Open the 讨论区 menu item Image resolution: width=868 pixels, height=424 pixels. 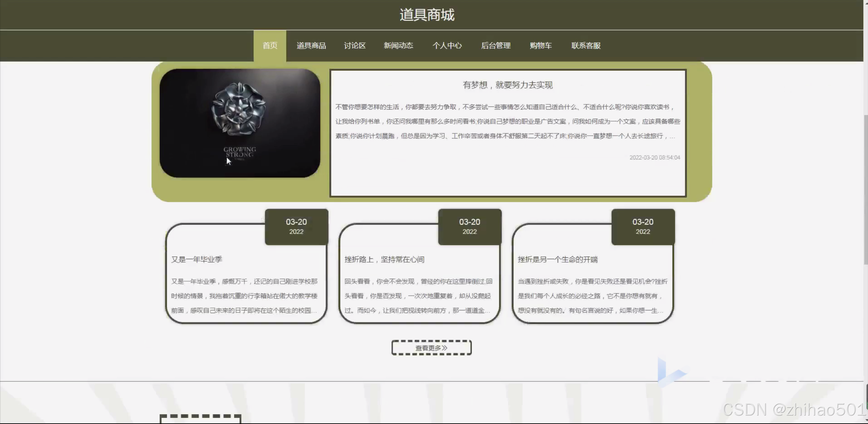(354, 45)
